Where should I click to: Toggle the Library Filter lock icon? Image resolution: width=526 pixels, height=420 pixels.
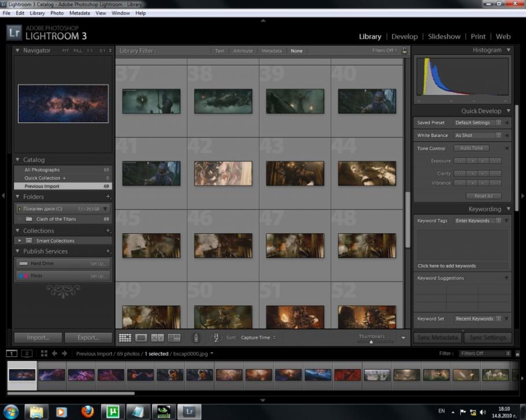tap(405, 51)
